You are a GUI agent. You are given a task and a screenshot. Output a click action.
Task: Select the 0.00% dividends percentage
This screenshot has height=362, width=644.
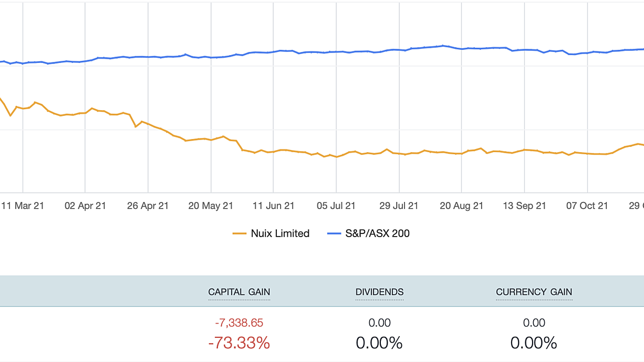[x=379, y=343]
